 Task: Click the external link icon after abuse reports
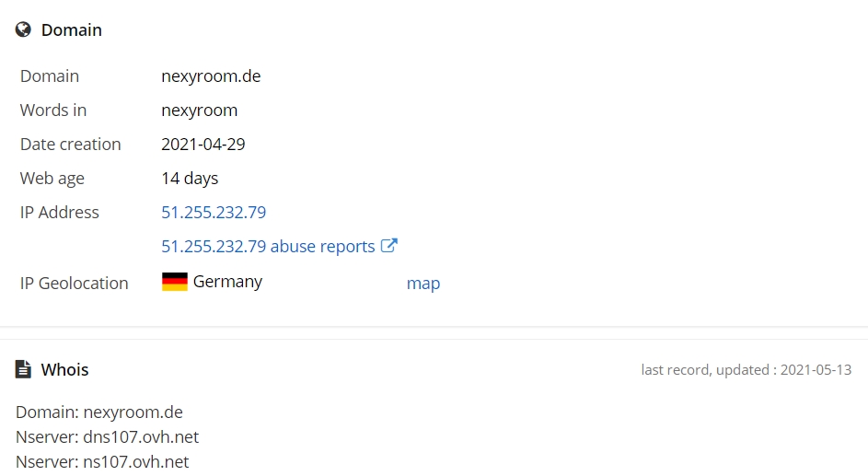(389, 246)
